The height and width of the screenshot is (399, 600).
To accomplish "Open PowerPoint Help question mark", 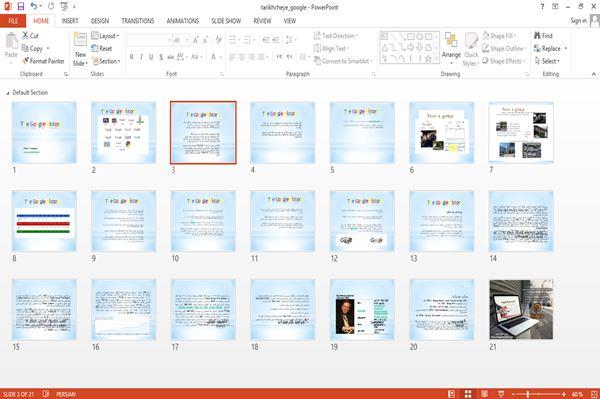I will (542, 7).
